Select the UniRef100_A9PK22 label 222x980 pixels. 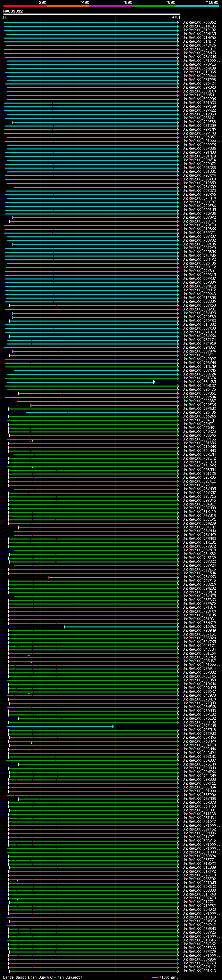(x=199, y=110)
